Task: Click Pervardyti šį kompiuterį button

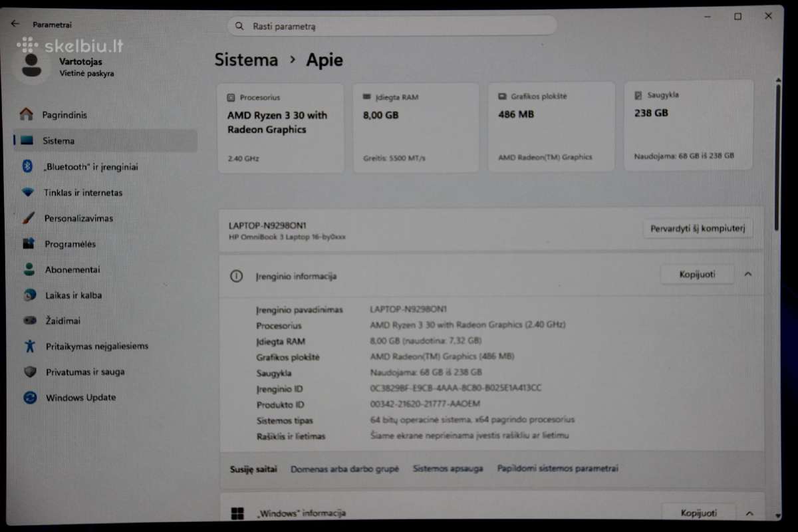Action: click(x=698, y=228)
